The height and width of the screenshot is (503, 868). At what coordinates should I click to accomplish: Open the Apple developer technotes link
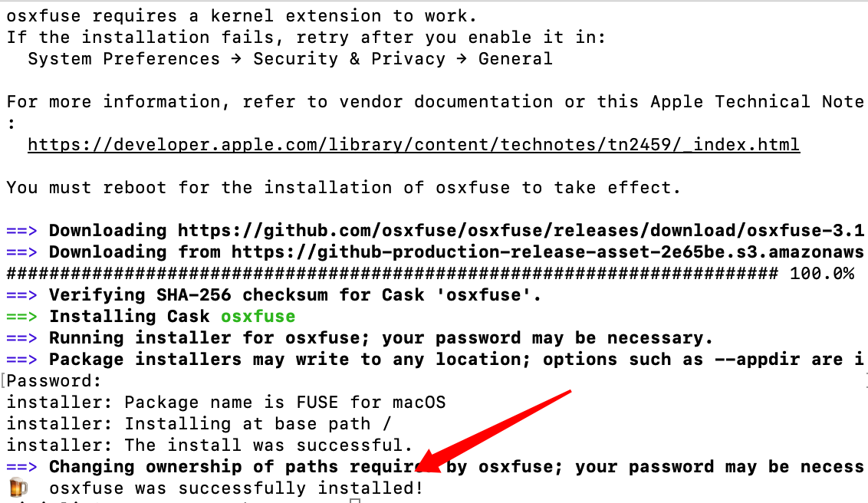pyautogui.click(x=413, y=144)
